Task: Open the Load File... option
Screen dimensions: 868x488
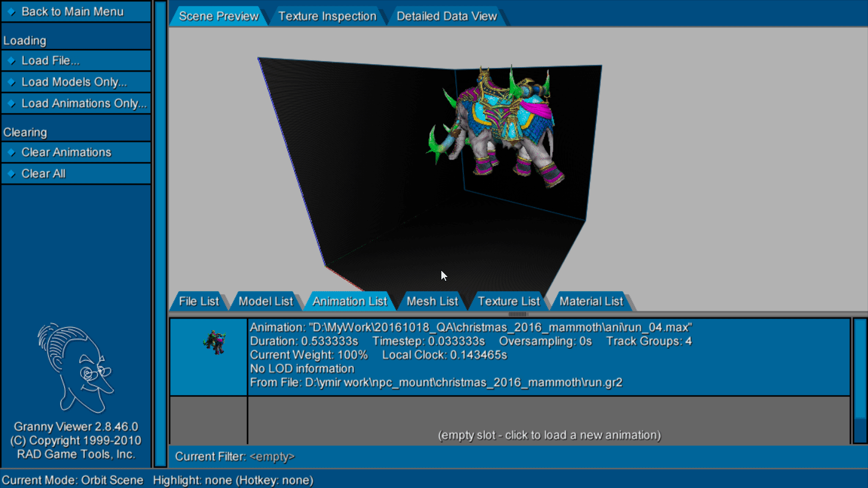Action: coord(76,61)
